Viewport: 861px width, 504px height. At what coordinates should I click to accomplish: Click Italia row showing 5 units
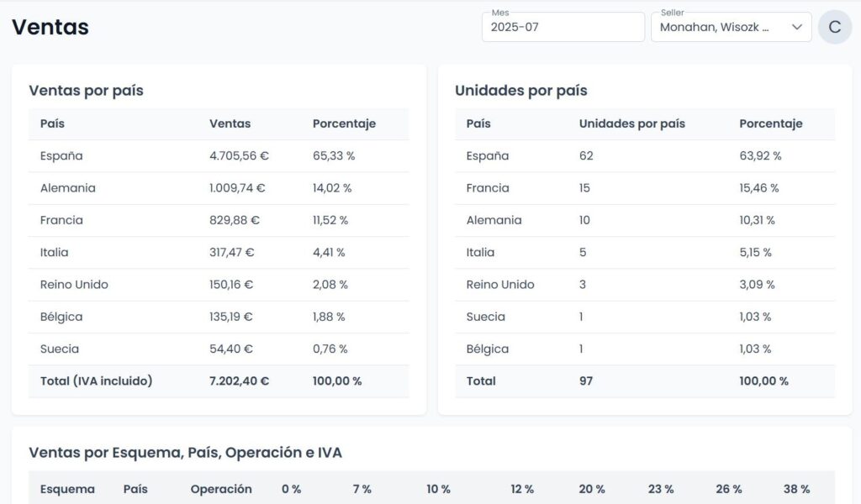tap(645, 252)
